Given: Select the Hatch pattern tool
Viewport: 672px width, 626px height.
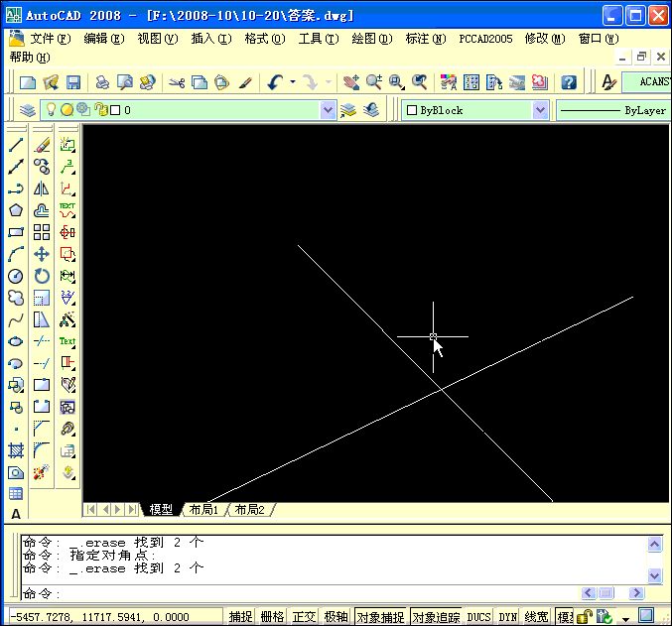Looking at the screenshot, I should pos(16,450).
